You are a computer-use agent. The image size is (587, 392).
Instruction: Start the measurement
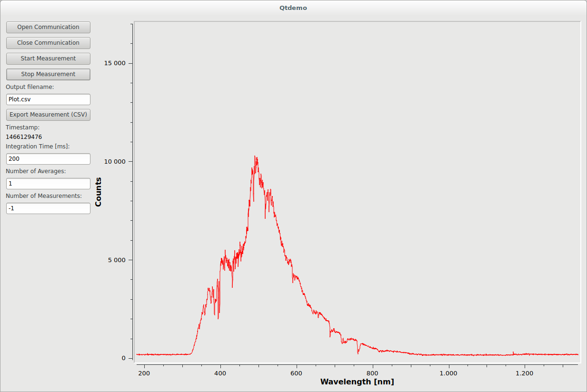coord(48,59)
